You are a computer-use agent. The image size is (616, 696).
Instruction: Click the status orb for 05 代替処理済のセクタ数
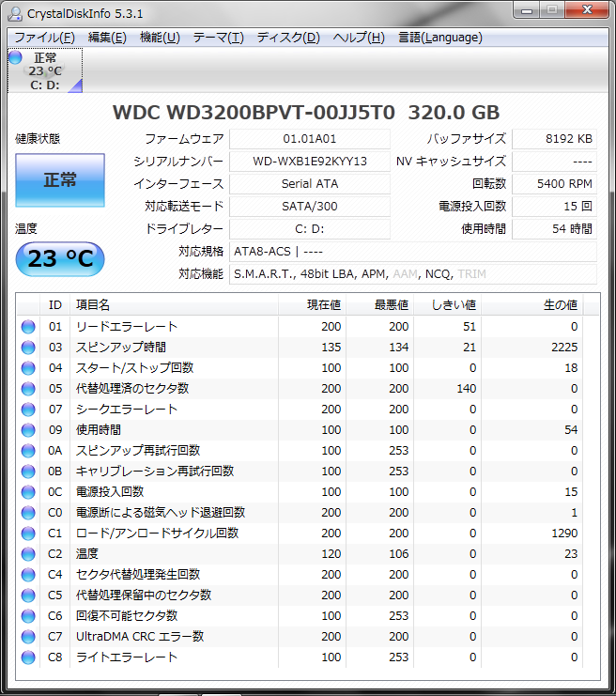point(28,389)
